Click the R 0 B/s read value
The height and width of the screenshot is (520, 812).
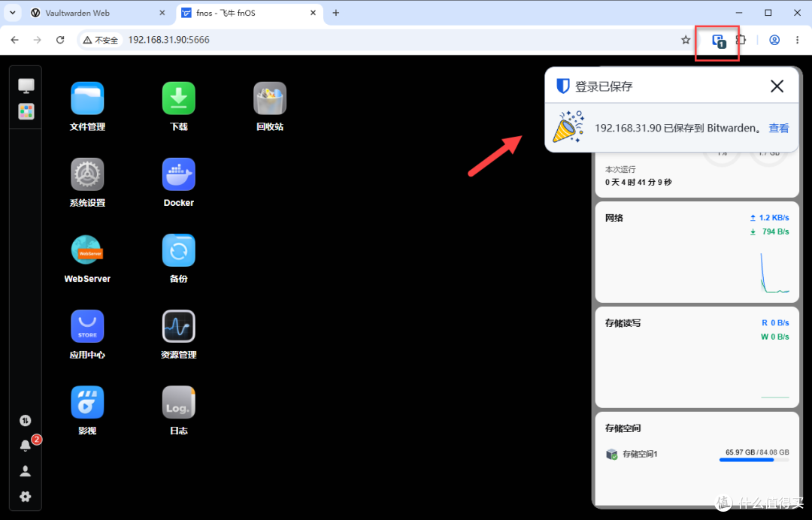pos(775,323)
